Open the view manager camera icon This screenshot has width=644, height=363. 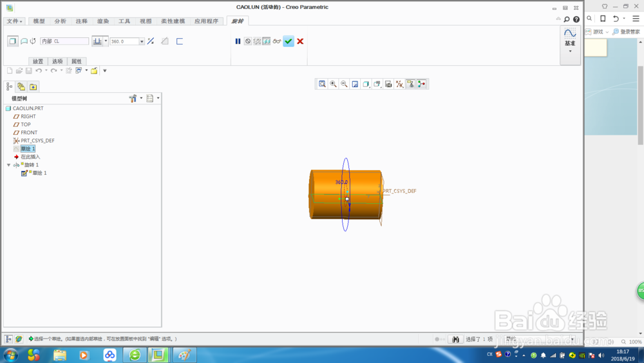[x=388, y=84]
